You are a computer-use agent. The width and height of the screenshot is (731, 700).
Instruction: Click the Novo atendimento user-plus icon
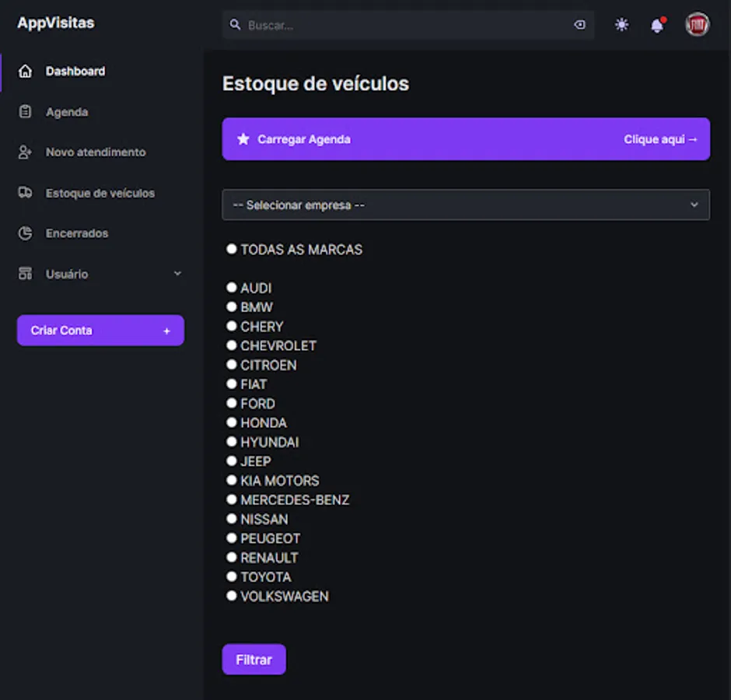click(25, 152)
